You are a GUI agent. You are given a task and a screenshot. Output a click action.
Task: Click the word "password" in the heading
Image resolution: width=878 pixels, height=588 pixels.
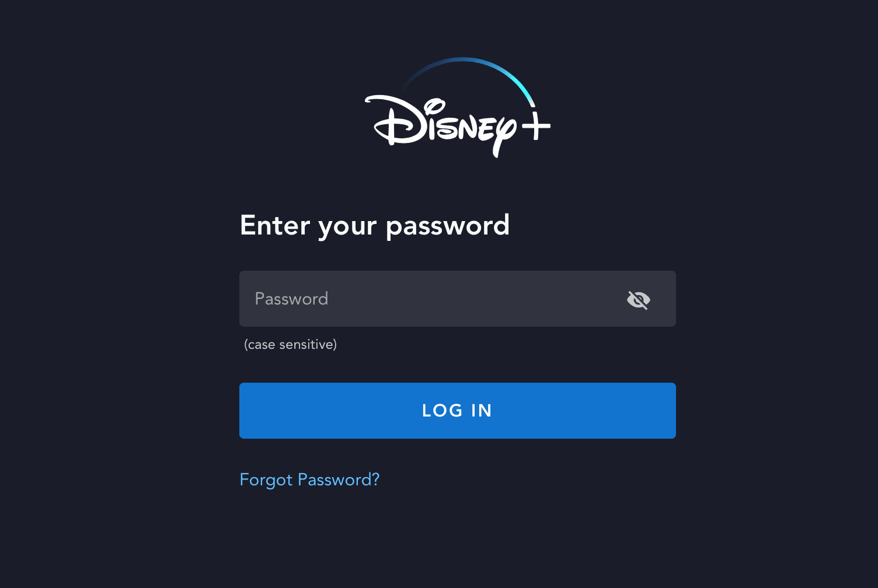point(448,226)
